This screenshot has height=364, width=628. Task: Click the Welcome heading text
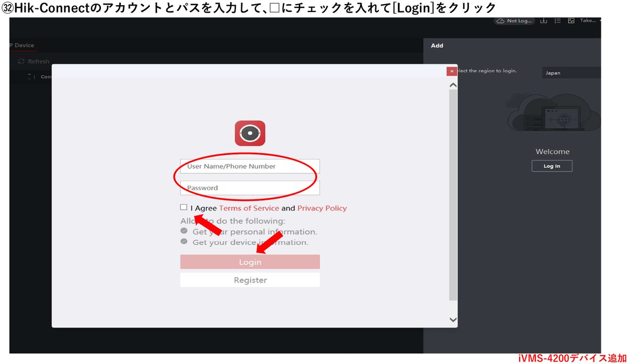pyautogui.click(x=552, y=152)
